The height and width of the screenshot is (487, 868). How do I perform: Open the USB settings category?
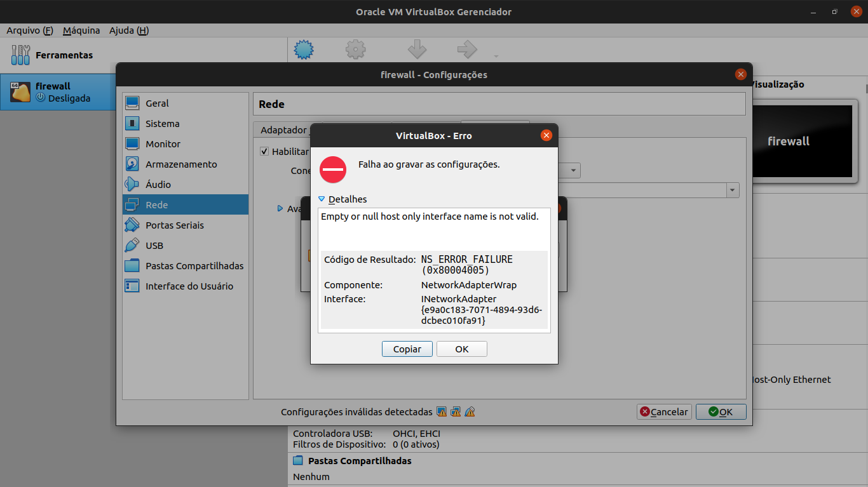(x=186, y=245)
